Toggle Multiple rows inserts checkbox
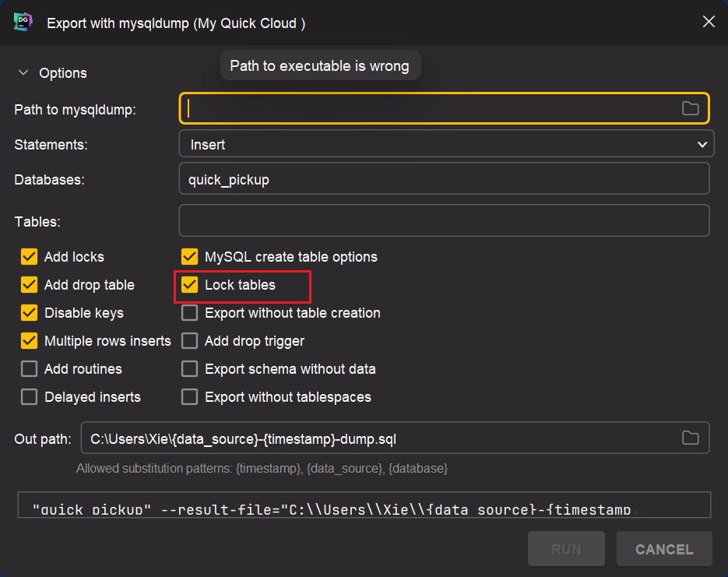The image size is (728, 577). point(30,341)
